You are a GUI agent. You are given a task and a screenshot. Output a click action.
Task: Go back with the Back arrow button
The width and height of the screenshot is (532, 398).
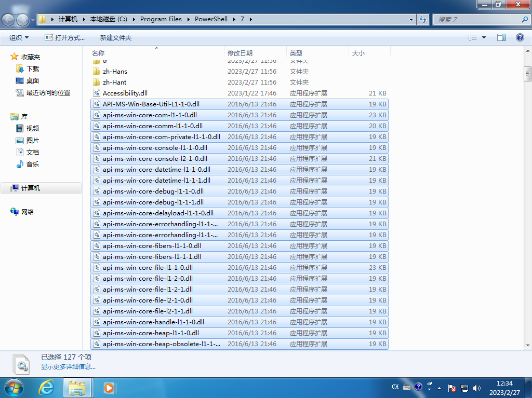pos(8,20)
